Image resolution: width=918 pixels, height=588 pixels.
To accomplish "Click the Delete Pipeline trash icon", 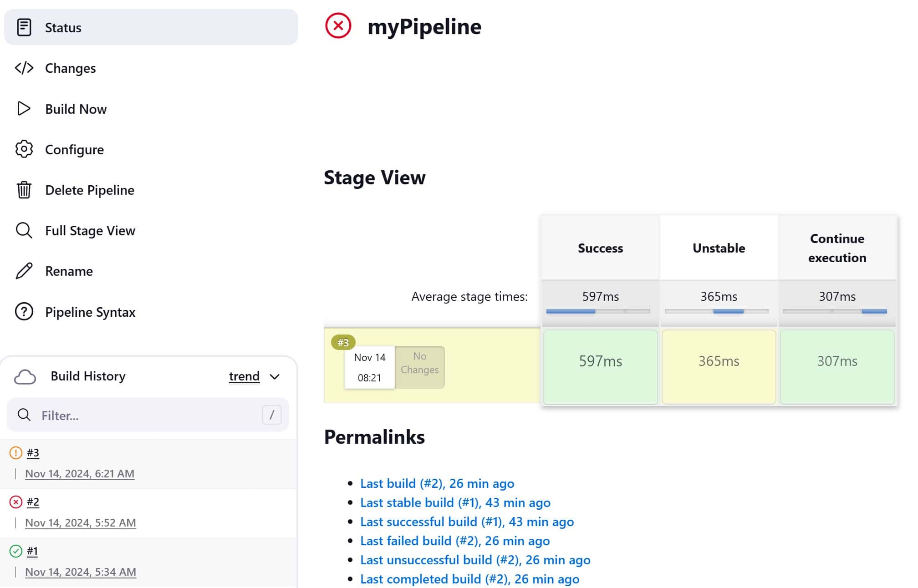I will [x=24, y=190].
